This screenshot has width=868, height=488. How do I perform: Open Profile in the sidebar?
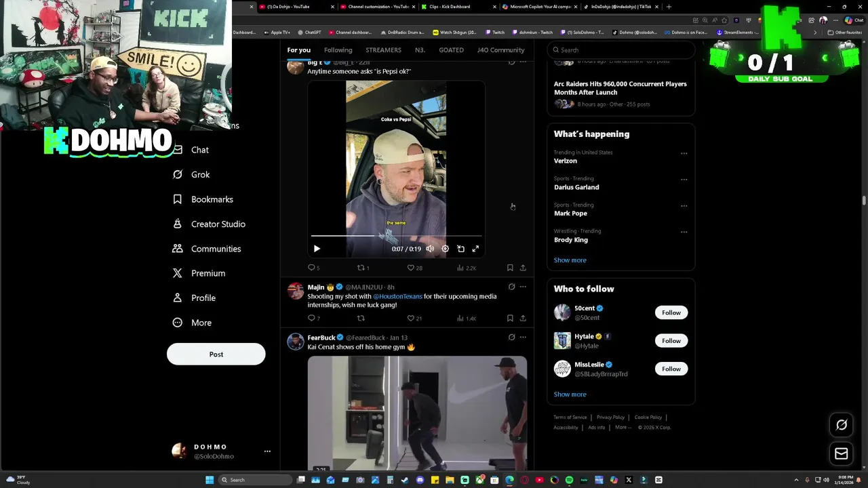[x=194, y=298]
